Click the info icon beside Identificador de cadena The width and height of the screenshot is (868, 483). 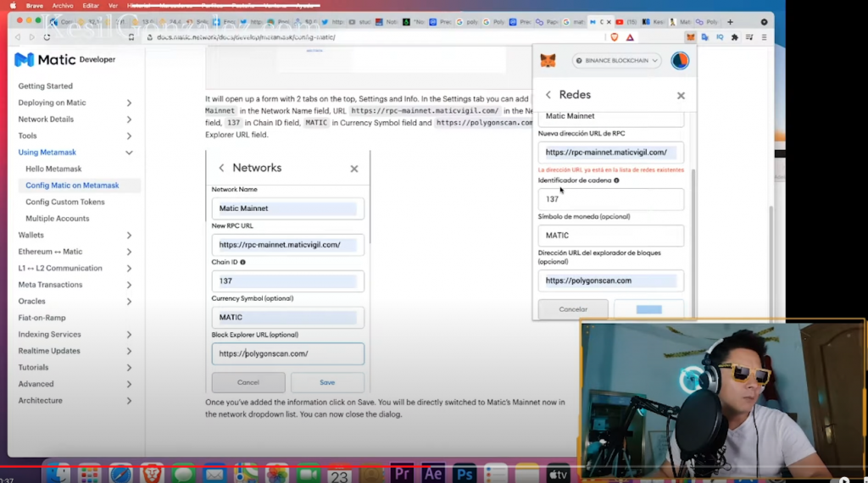pyautogui.click(x=616, y=180)
